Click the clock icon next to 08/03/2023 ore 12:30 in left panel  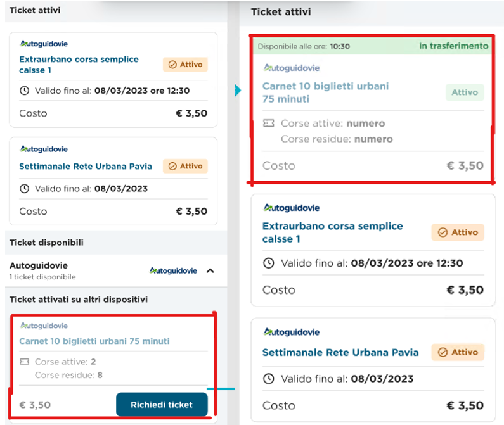[x=25, y=91]
